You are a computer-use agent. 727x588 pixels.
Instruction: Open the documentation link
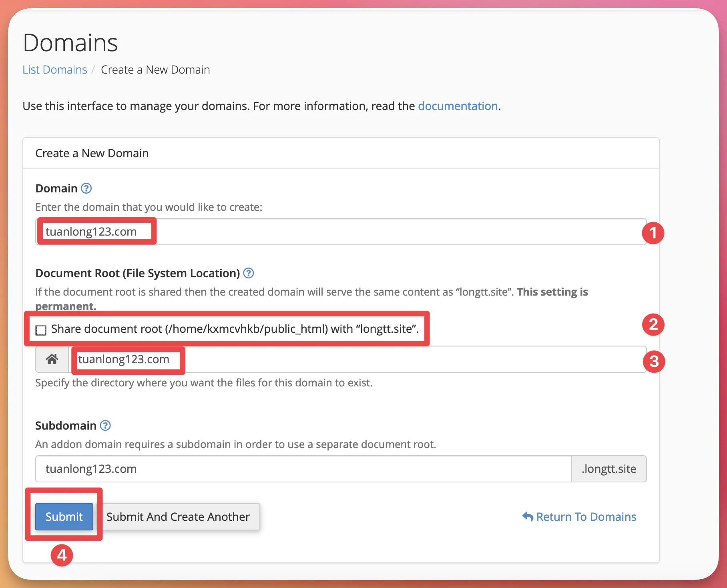[458, 106]
